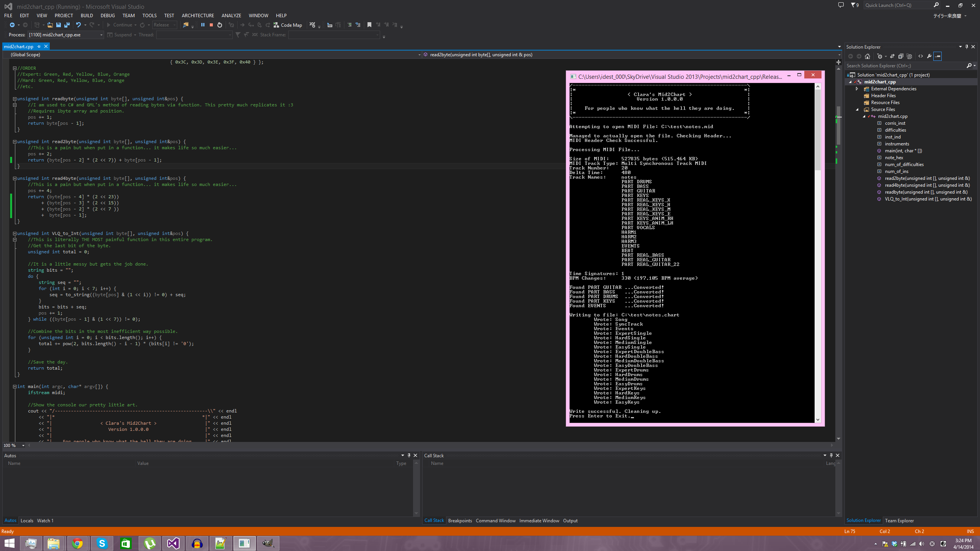The width and height of the screenshot is (980, 551).
Task: Open Properties wrench in Solution Explorer
Action: coord(929,56)
